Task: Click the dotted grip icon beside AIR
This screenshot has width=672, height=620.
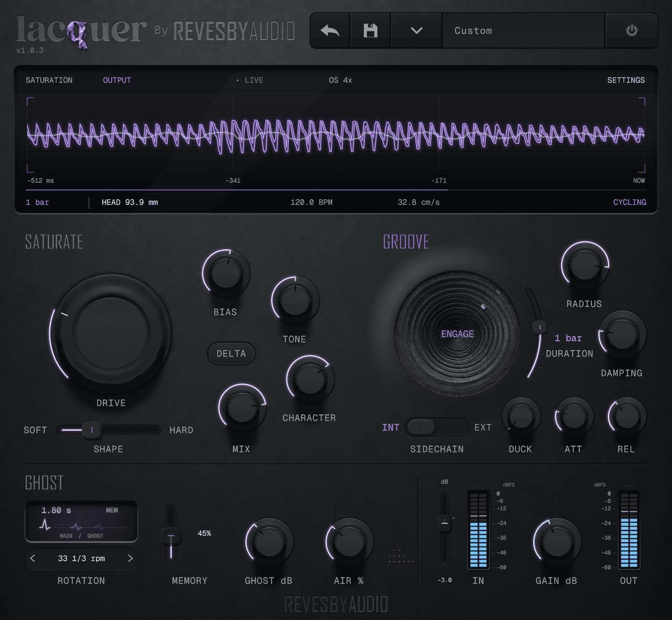Action: point(401,556)
